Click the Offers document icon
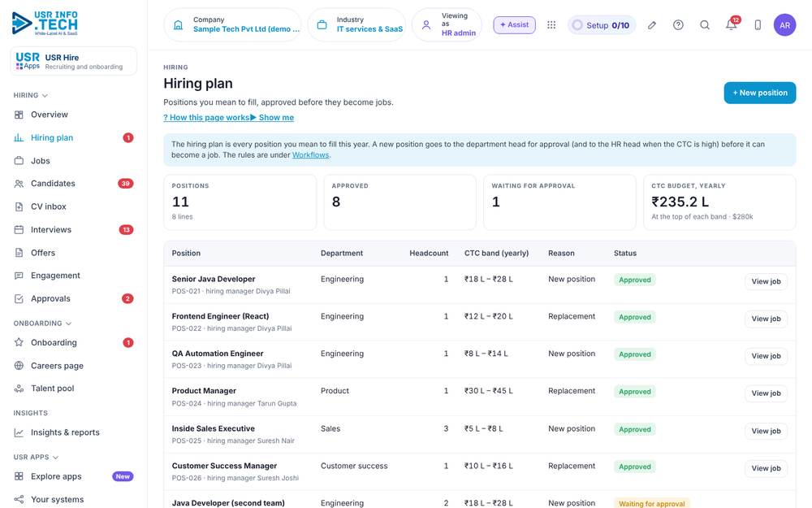The width and height of the screenshot is (812, 508). [x=19, y=253]
